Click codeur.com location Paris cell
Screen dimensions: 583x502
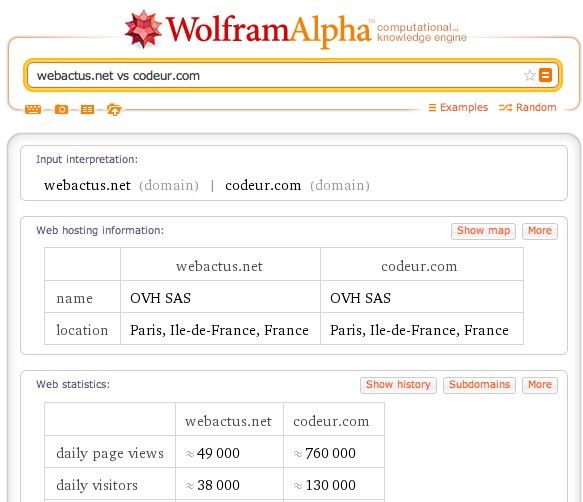[419, 330]
